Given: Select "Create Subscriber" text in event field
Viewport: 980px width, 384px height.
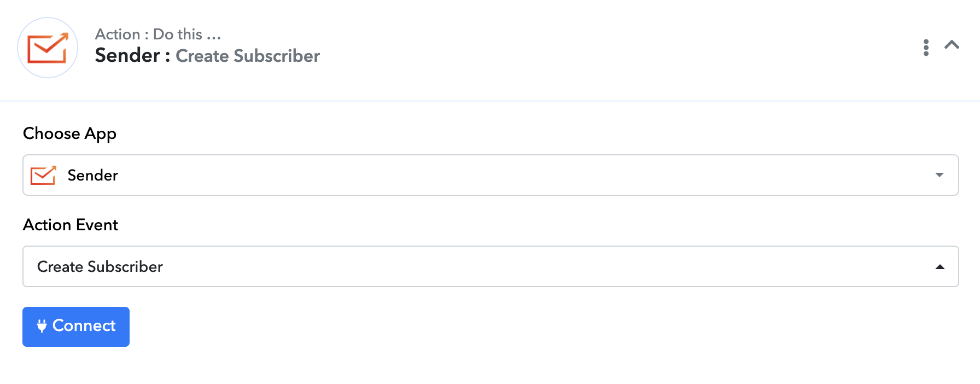Looking at the screenshot, I should [x=100, y=266].
